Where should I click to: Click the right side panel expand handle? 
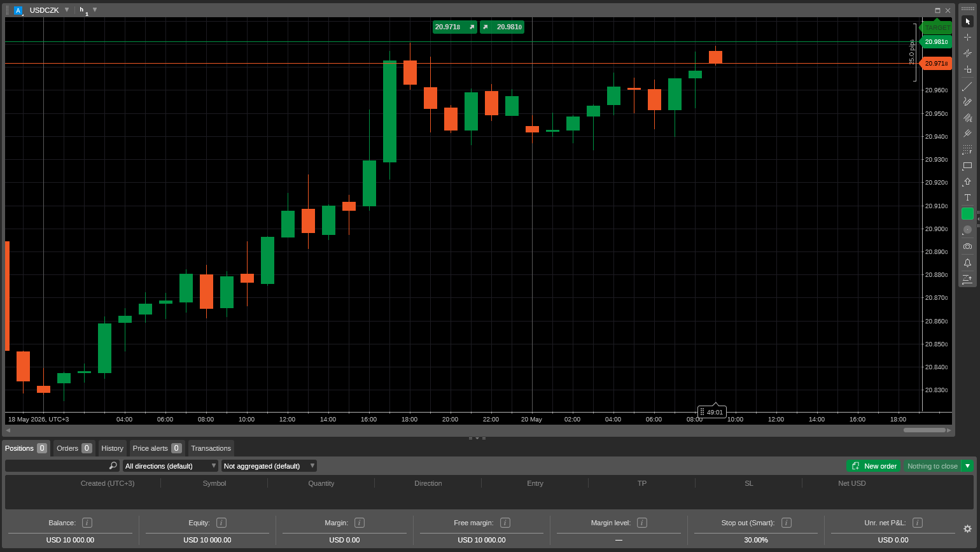(978, 218)
